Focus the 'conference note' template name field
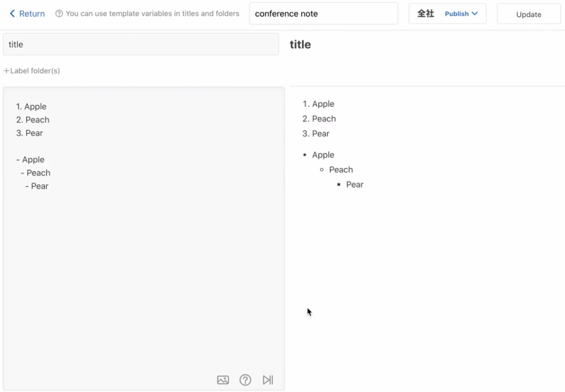 323,14
